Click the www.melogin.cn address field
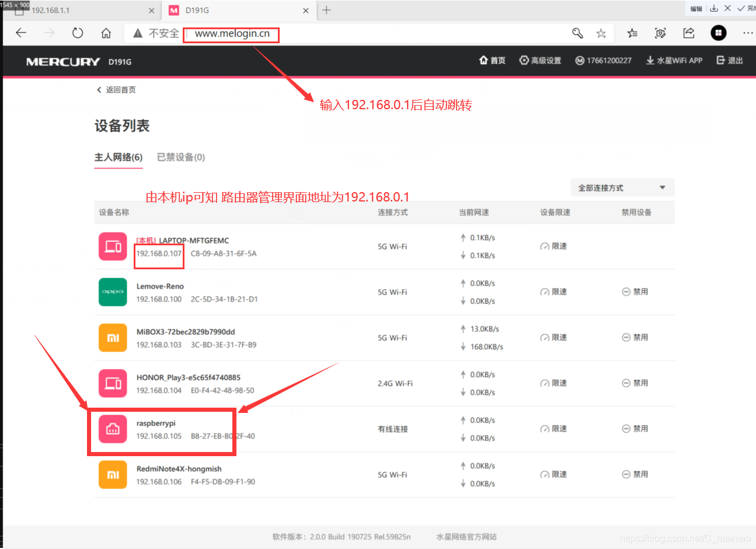 click(232, 34)
